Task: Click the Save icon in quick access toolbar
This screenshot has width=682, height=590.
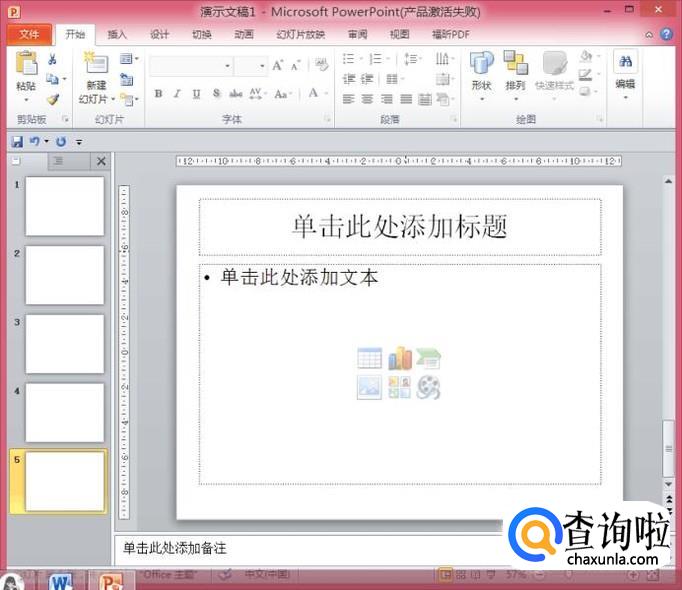Action: coord(17,142)
